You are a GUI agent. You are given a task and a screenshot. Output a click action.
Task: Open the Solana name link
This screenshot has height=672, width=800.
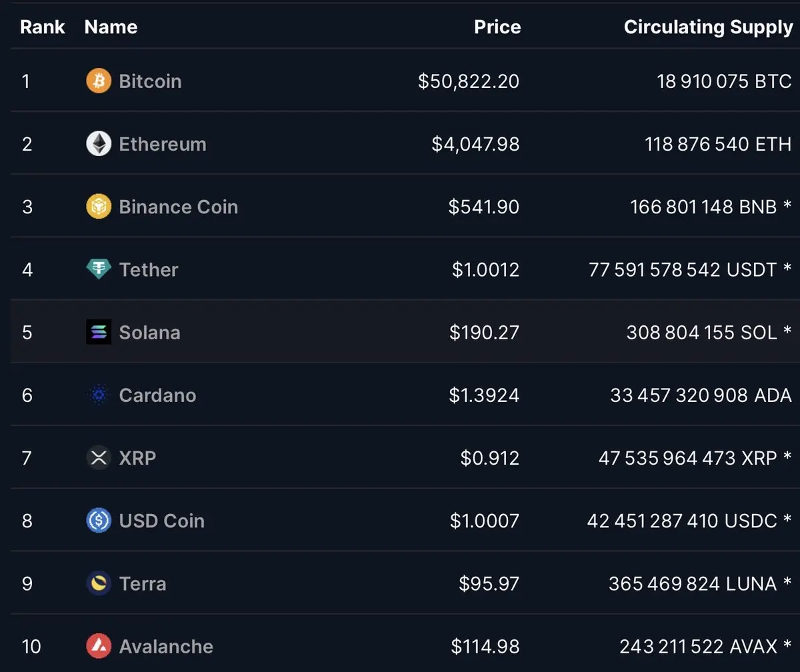149,332
